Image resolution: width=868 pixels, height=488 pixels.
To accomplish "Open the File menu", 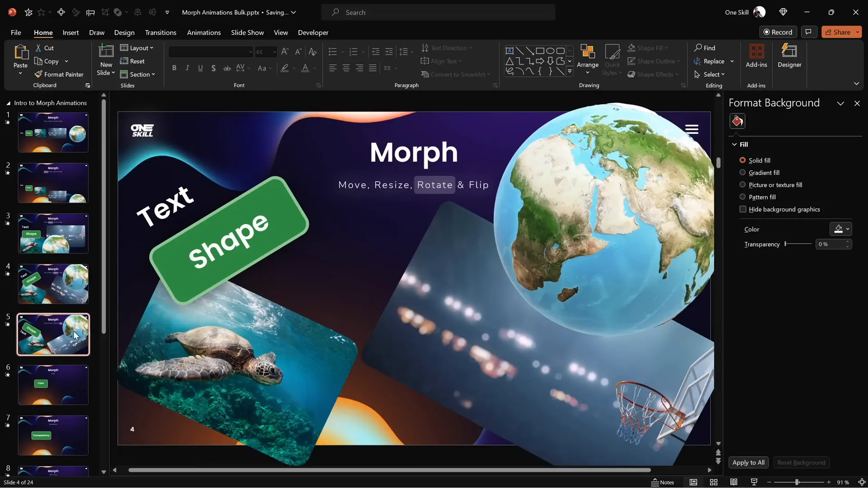I will pos(16,33).
